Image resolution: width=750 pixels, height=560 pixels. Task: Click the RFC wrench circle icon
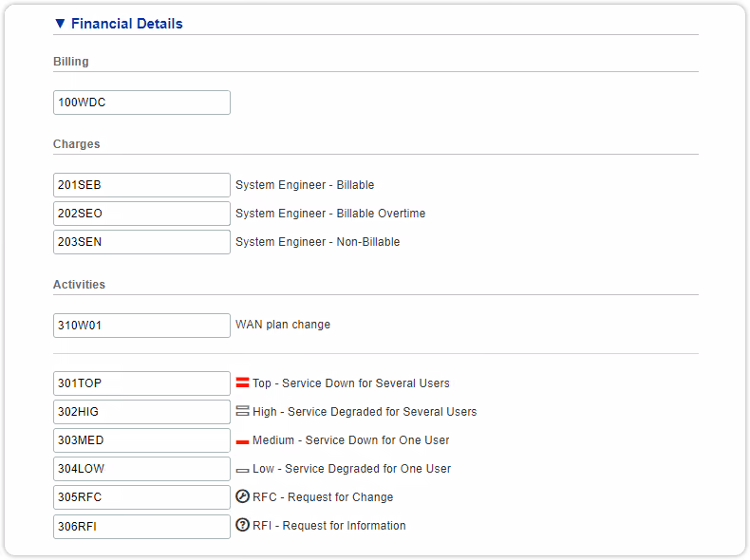[242, 496]
